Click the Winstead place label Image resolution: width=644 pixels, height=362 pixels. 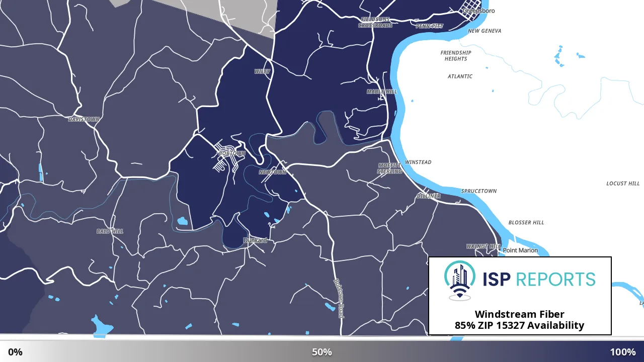[418, 162]
